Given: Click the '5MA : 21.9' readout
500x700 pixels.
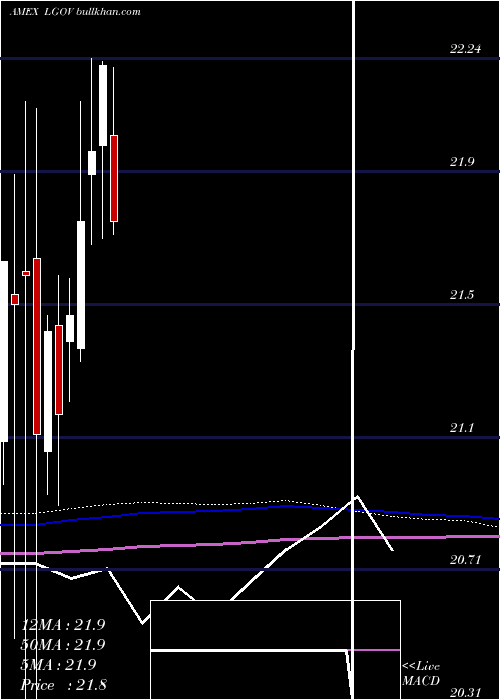Looking at the screenshot, I should click(x=58, y=665).
